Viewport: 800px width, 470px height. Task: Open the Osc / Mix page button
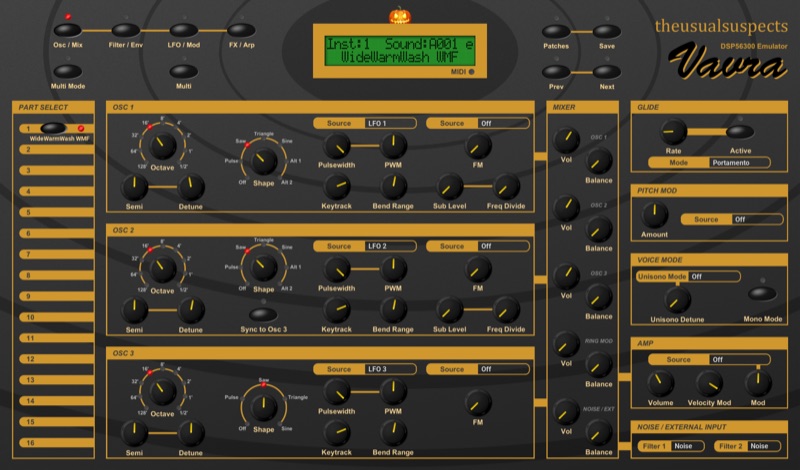point(67,30)
